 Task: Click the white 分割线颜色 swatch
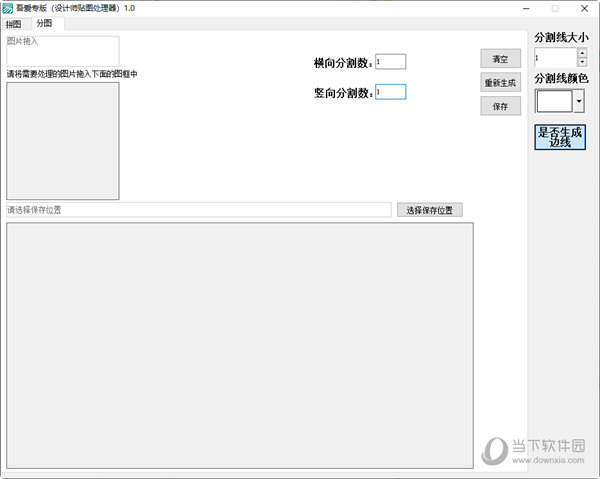pos(554,101)
